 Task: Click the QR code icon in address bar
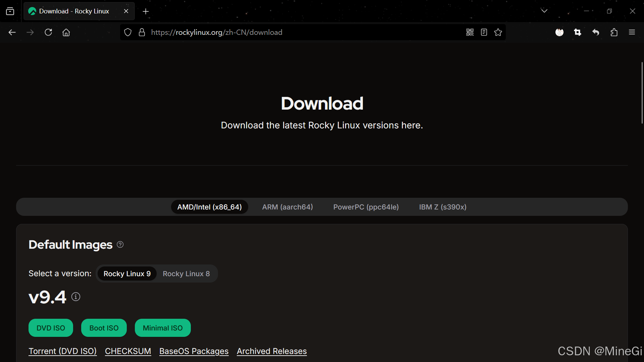pos(470,32)
